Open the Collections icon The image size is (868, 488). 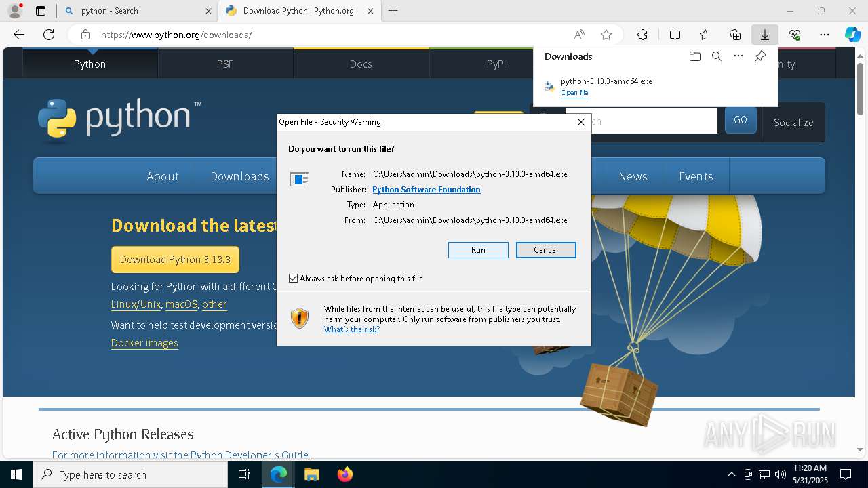[735, 35]
